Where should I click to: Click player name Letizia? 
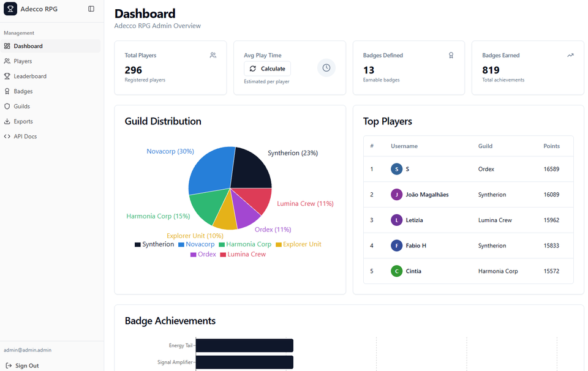[x=415, y=220]
